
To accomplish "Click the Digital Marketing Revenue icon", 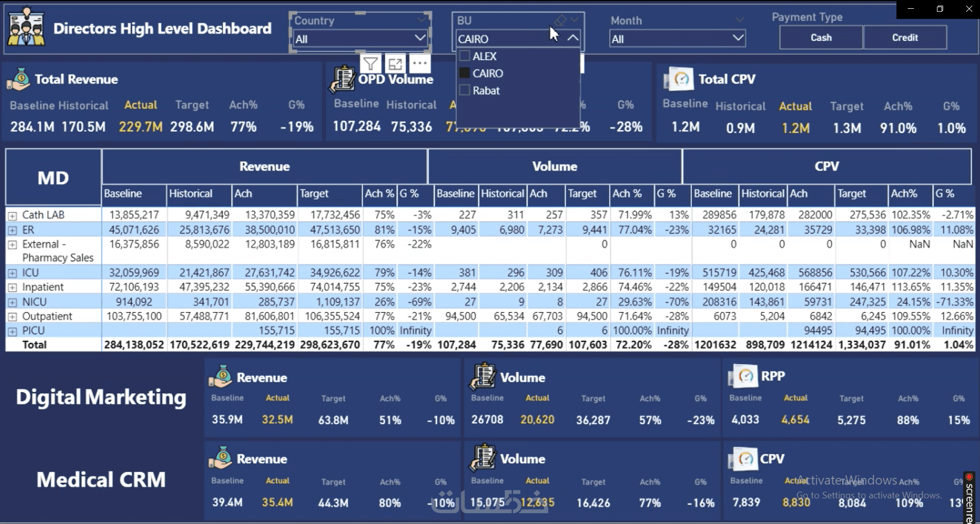I will [220, 376].
